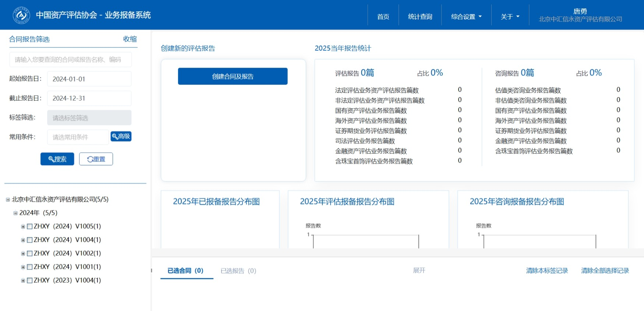The height and width of the screenshot is (311, 644).
Task: Select the ZHXY (2024) V1005 checkbox
Action: pos(30,226)
